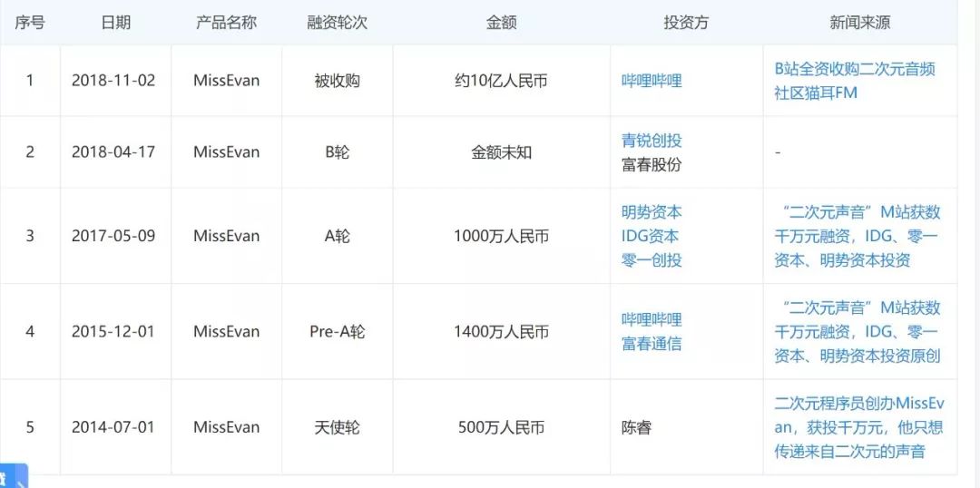This screenshot has height=488, width=980.
Task: Click the amount 金额未知
Action: pyautogui.click(x=501, y=151)
